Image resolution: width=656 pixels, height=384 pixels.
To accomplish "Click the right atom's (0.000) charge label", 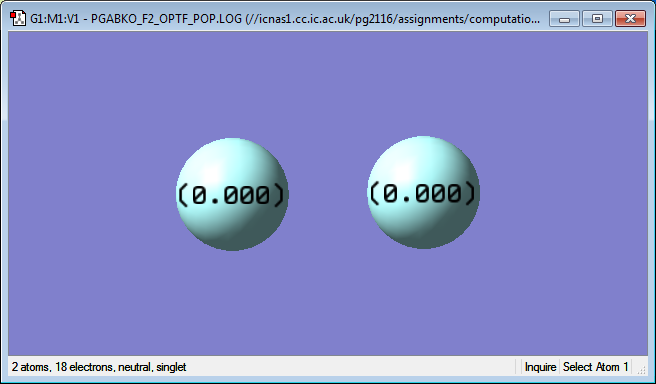I will [x=423, y=193].
